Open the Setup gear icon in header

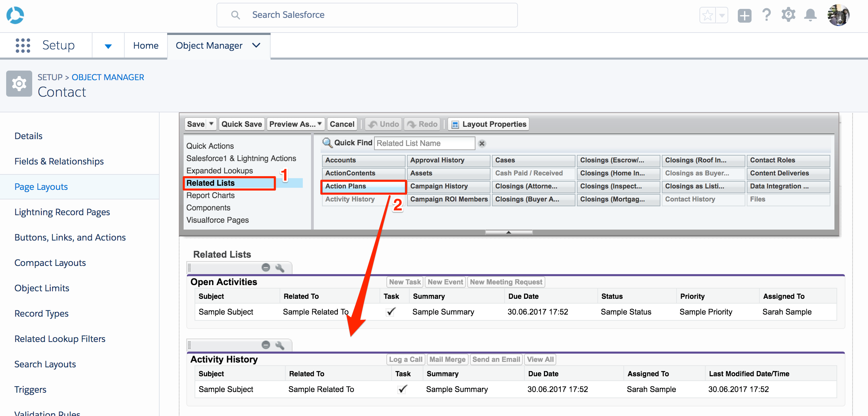(789, 15)
